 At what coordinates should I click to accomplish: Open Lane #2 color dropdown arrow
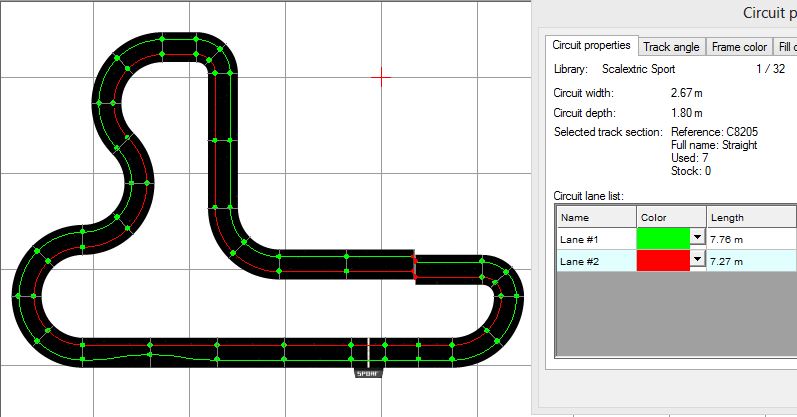697,260
